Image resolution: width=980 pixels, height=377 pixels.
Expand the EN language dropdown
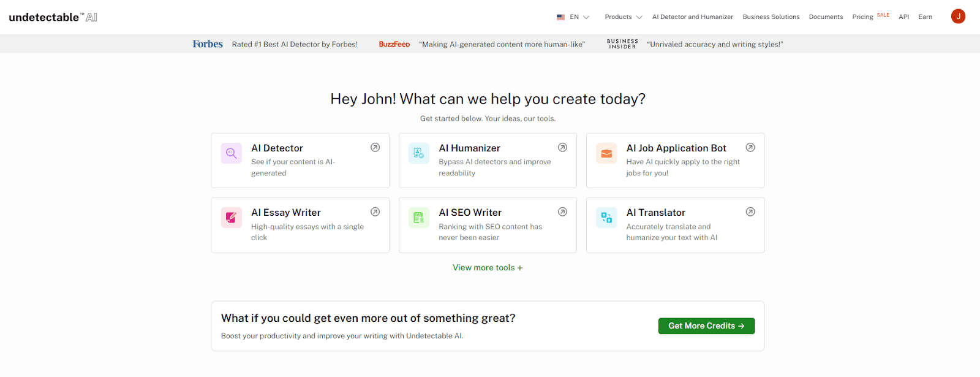(x=573, y=17)
